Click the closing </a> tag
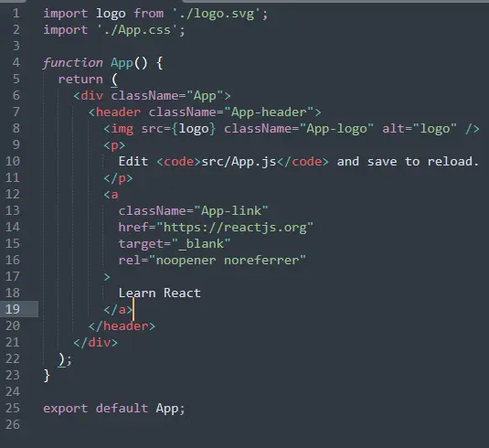The height and width of the screenshot is (448, 489). coord(118,310)
